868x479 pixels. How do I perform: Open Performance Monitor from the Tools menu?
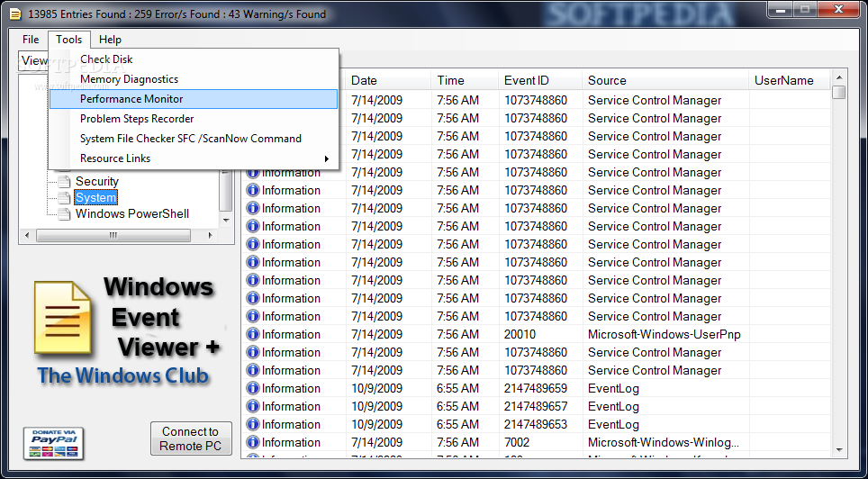point(194,98)
